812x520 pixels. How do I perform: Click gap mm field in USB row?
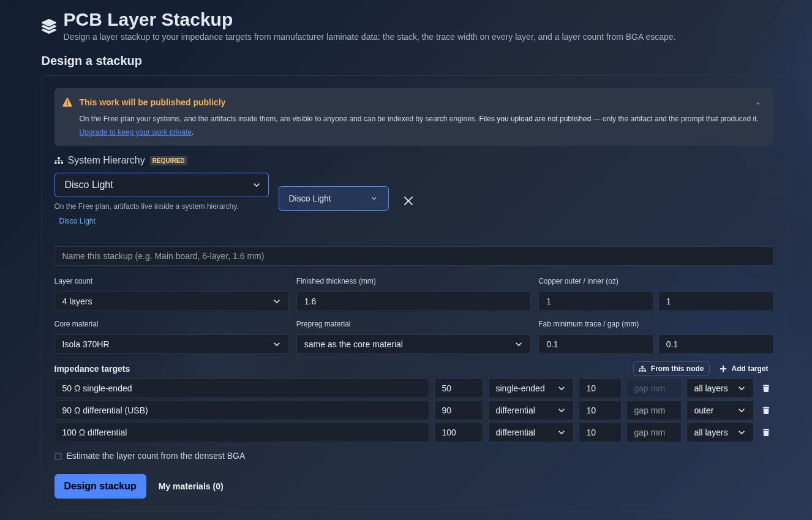654,410
